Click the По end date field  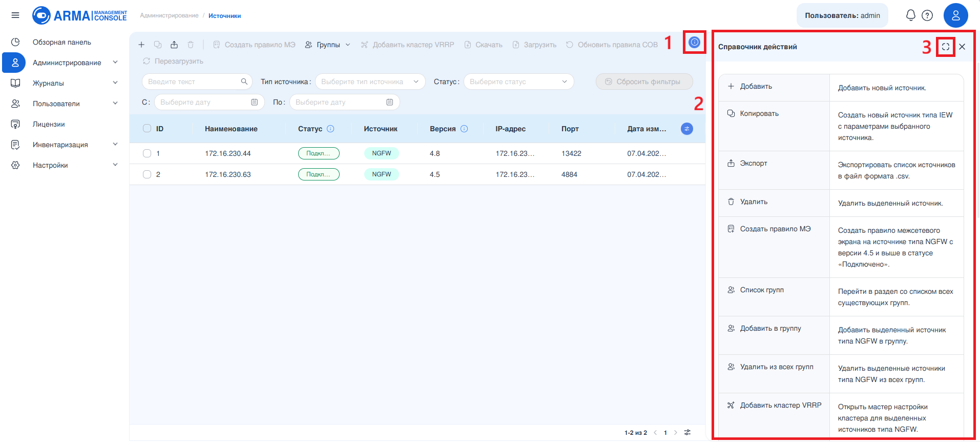click(345, 102)
